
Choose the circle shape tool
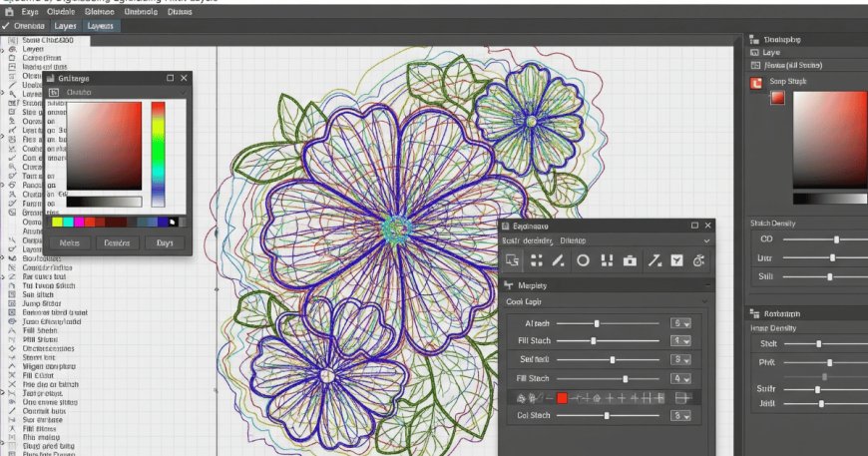(x=583, y=260)
